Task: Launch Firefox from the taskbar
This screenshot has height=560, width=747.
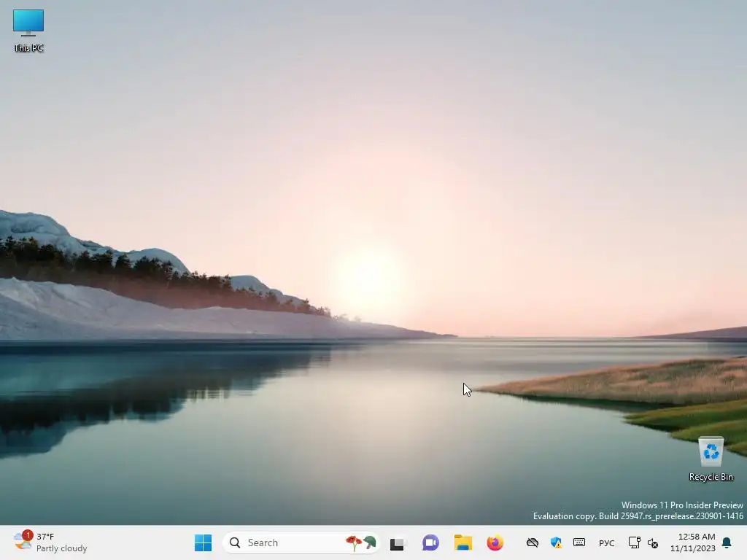Action: pyautogui.click(x=495, y=542)
